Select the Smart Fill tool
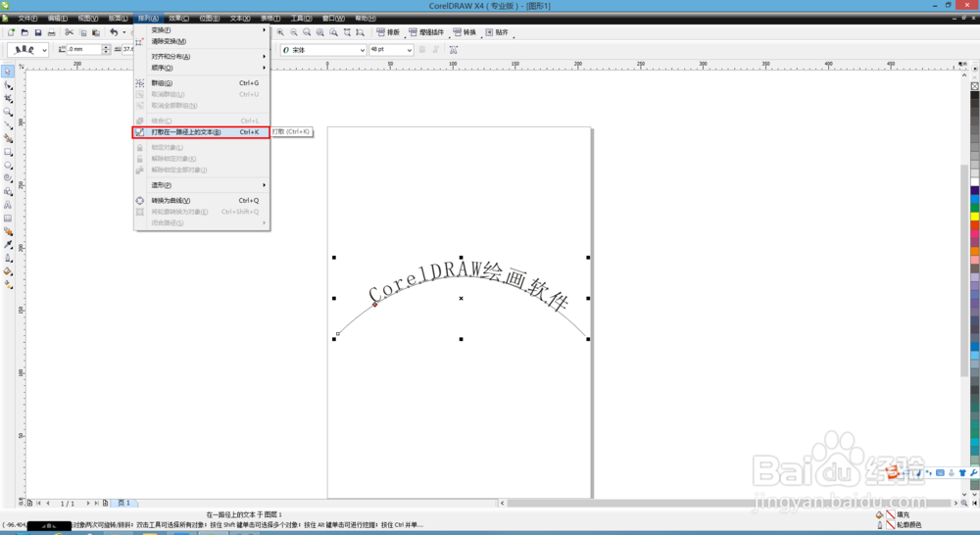Image resolution: width=980 pixels, height=535 pixels. click(8, 138)
